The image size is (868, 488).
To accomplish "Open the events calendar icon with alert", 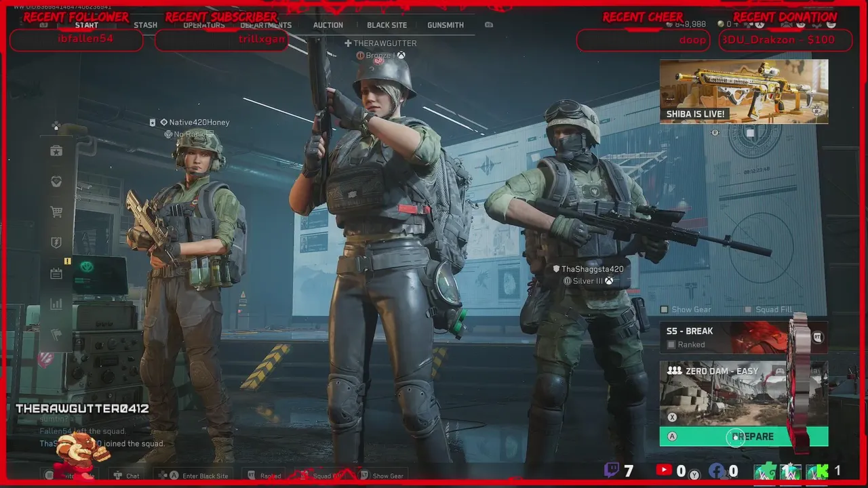I will point(56,273).
